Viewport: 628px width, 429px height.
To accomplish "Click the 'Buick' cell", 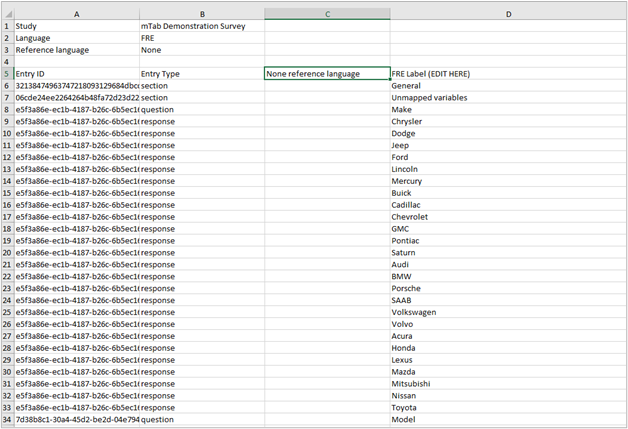I will (x=508, y=193).
